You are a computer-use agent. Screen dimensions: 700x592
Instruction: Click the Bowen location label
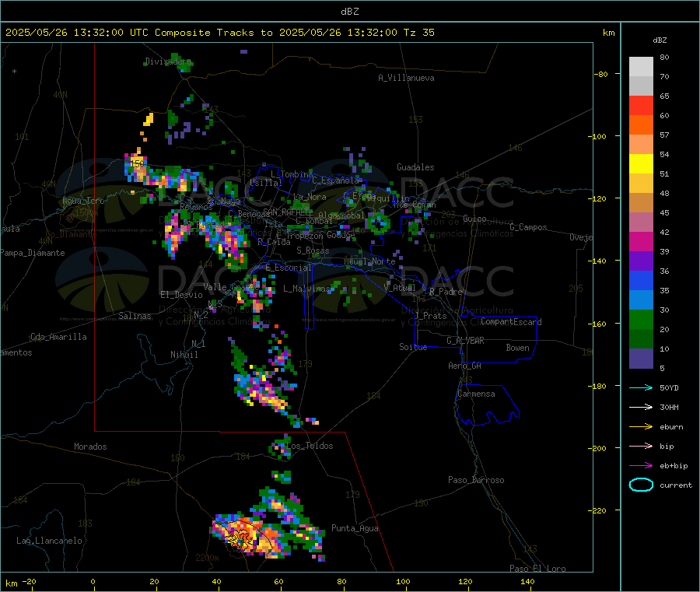pyautogui.click(x=517, y=348)
